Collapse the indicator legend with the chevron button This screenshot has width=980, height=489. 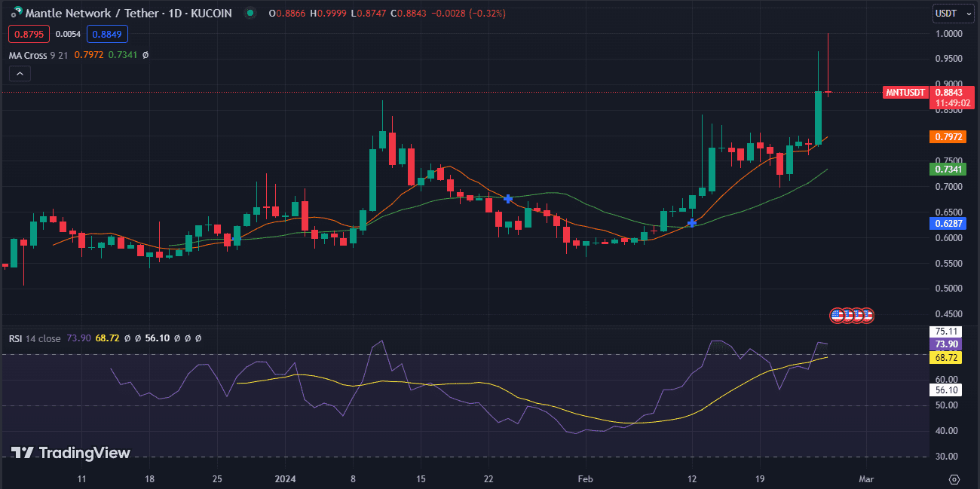click(x=20, y=73)
